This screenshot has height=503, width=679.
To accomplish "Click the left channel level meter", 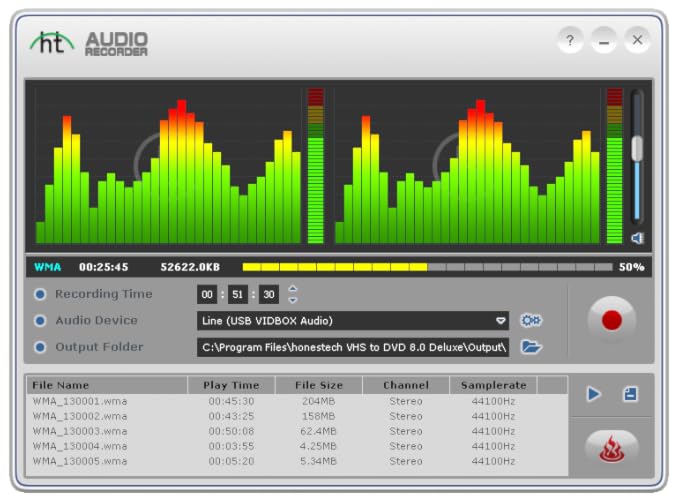I will click(315, 166).
